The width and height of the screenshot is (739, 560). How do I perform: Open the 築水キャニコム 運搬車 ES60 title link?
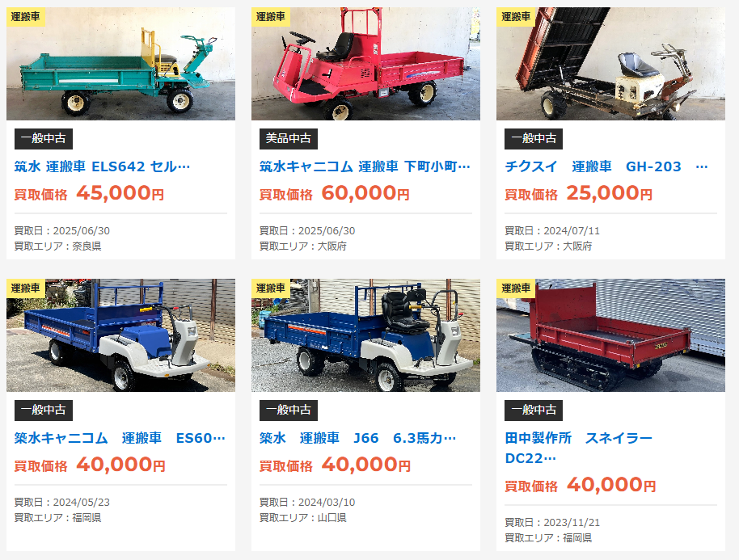(120, 438)
